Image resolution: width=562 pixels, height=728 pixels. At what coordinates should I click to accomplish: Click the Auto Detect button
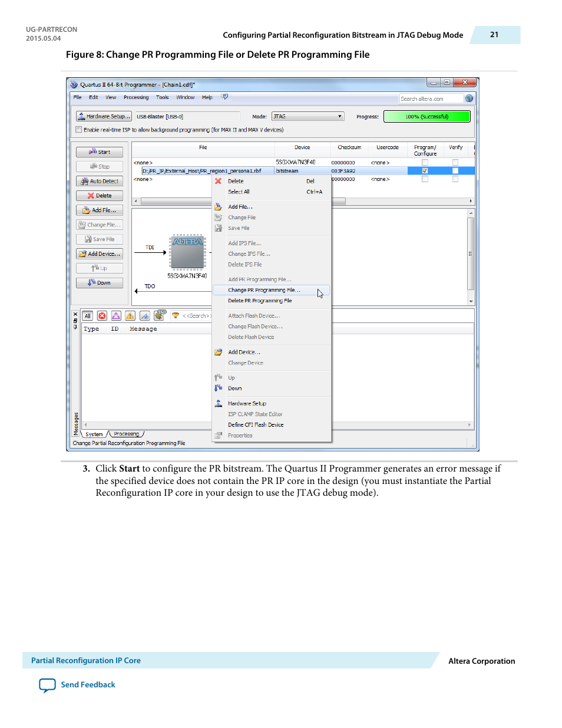[x=100, y=181]
